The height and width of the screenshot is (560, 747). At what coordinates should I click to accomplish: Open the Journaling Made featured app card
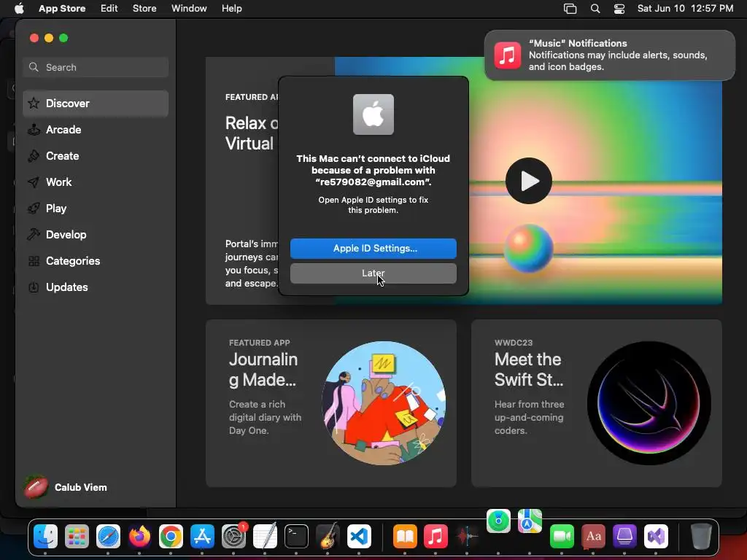[x=330, y=402]
